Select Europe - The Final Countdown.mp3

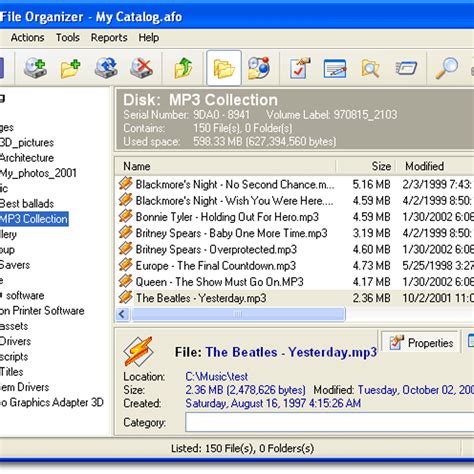tap(216, 266)
